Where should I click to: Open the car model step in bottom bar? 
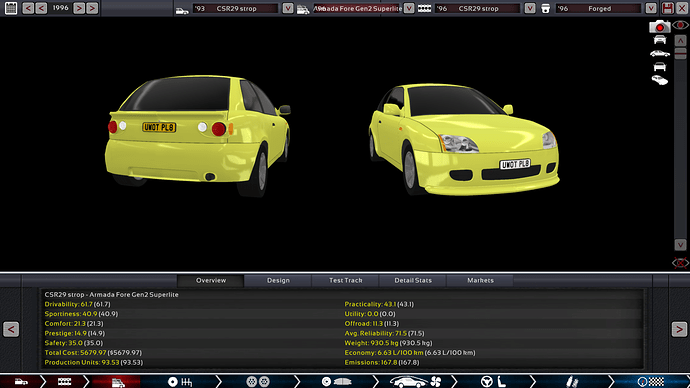click(x=21, y=381)
